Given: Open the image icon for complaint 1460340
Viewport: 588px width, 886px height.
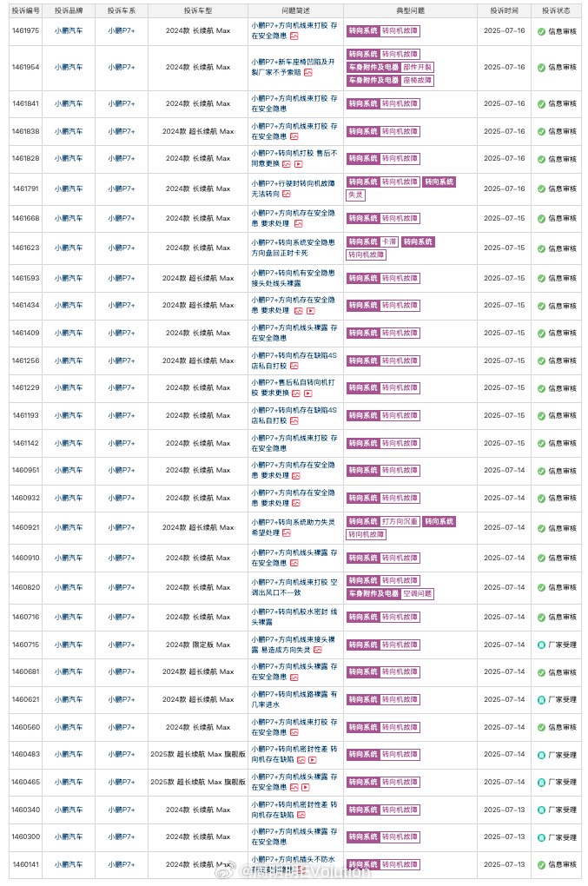Looking at the screenshot, I should [301, 816].
